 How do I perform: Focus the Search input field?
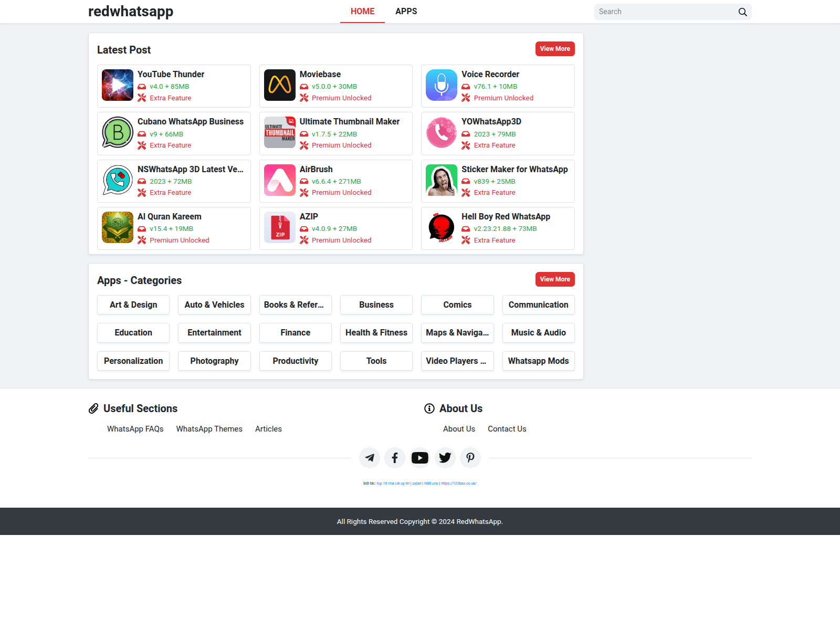pos(665,12)
